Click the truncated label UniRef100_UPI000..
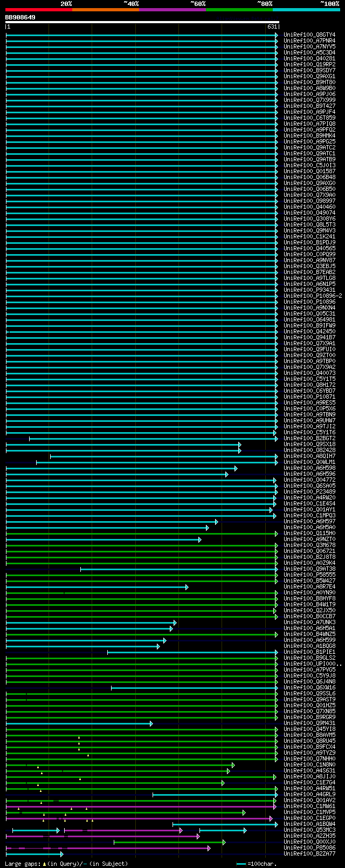The height and width of the screenshot is (868, 345). (x=313, y=664)
